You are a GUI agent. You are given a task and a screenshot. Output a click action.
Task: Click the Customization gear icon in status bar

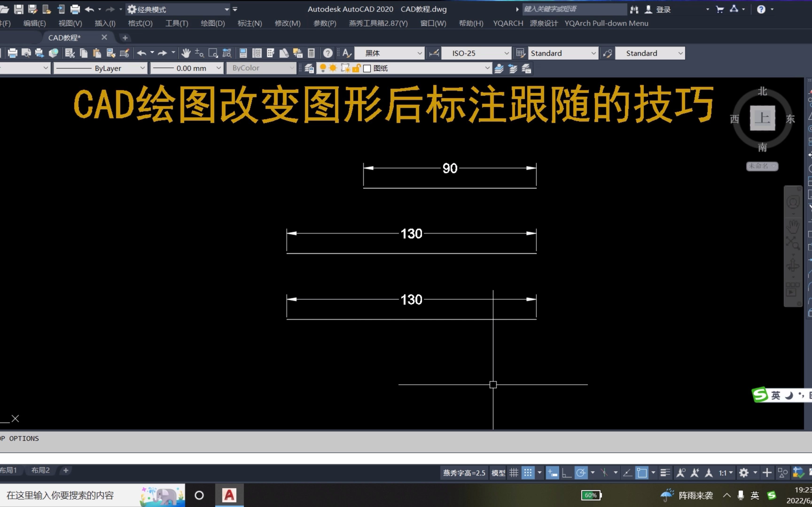(x=744, y=473)
